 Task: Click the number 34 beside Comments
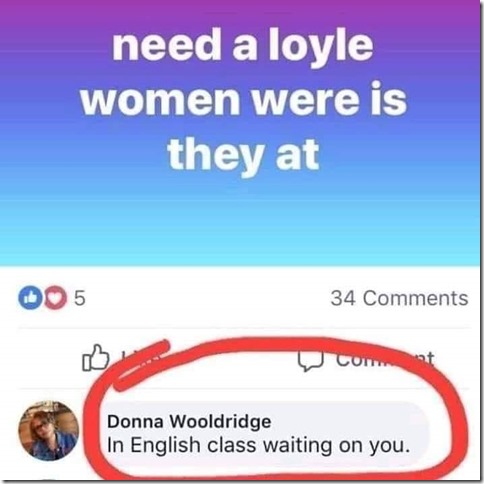click(343, 298)
